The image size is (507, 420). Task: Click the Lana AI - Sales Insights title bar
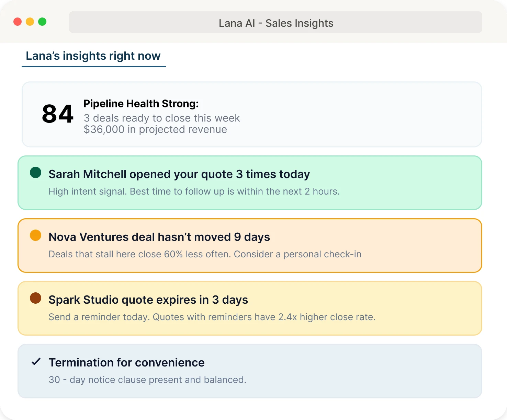(275, 23)
